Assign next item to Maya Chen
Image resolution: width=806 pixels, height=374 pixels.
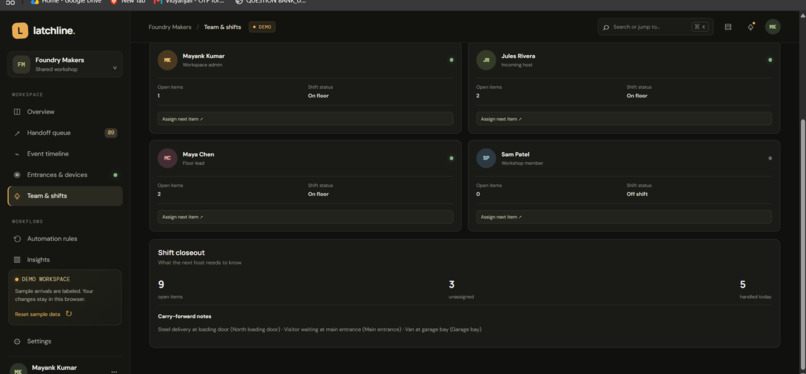pyautogui.click(x=305, y=217)
